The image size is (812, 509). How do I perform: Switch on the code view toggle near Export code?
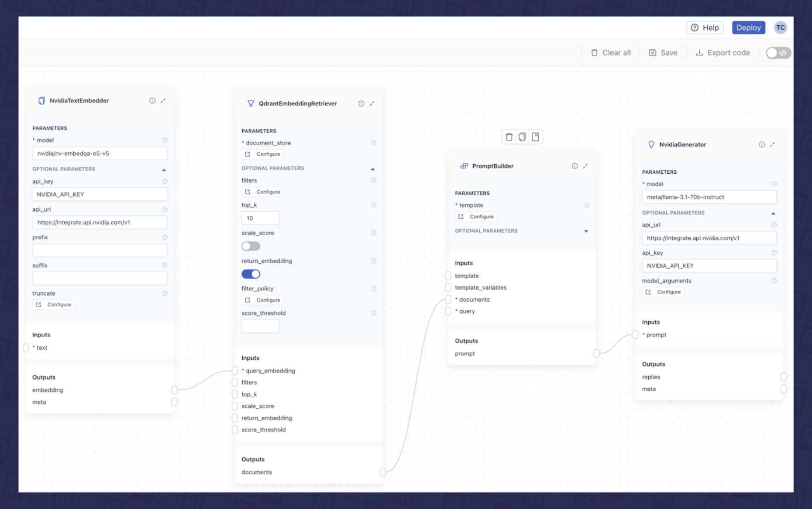tap(778, 53)
